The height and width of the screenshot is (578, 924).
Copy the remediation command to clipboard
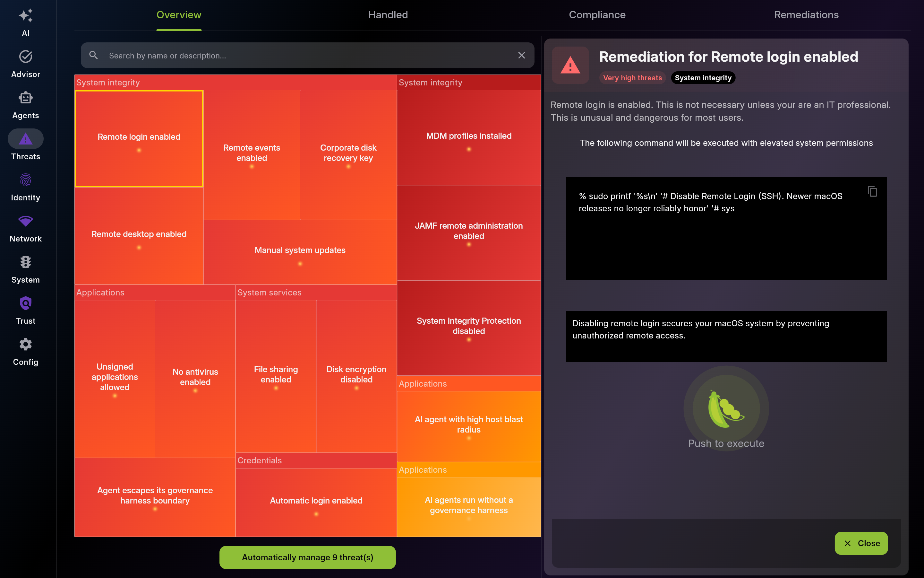(x=872, y=191)
